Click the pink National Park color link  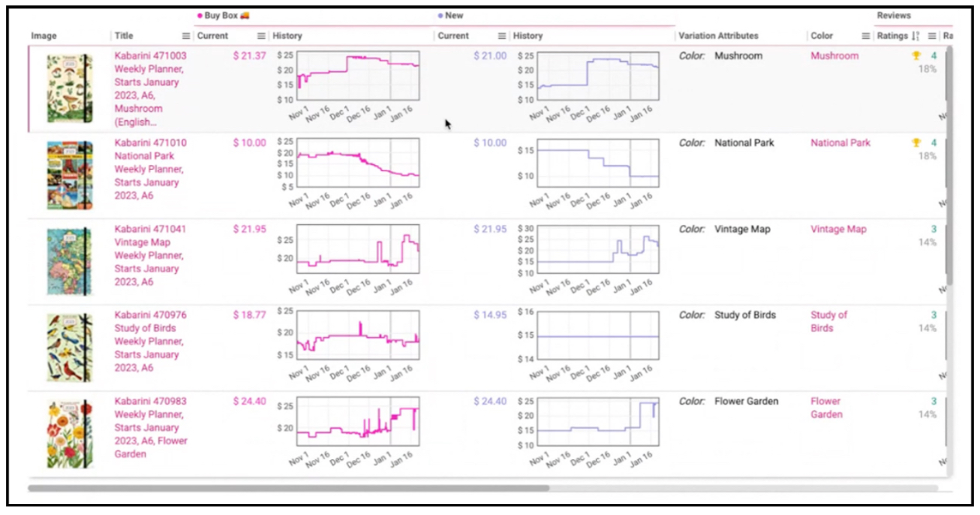(x=840, y=143)
